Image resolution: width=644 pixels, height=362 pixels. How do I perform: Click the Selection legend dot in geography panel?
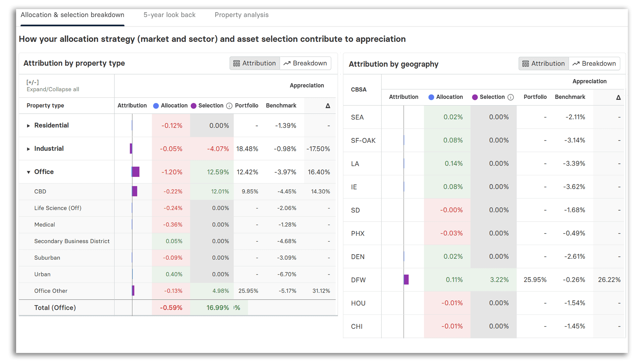click(475, 97)
